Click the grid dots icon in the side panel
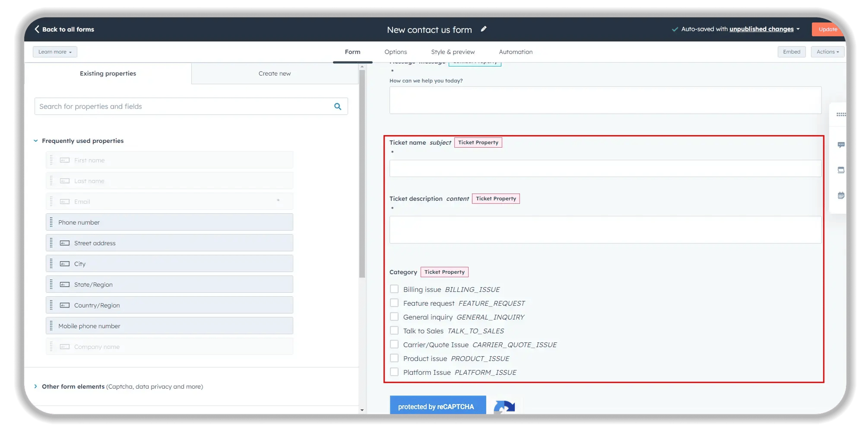 pos(841,115)
